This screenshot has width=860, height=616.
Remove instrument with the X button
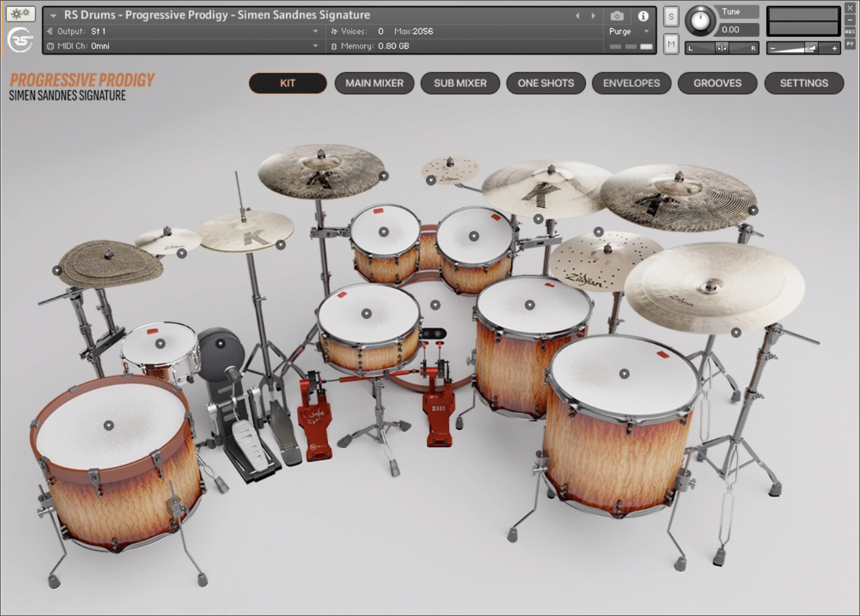pos(849,8)
